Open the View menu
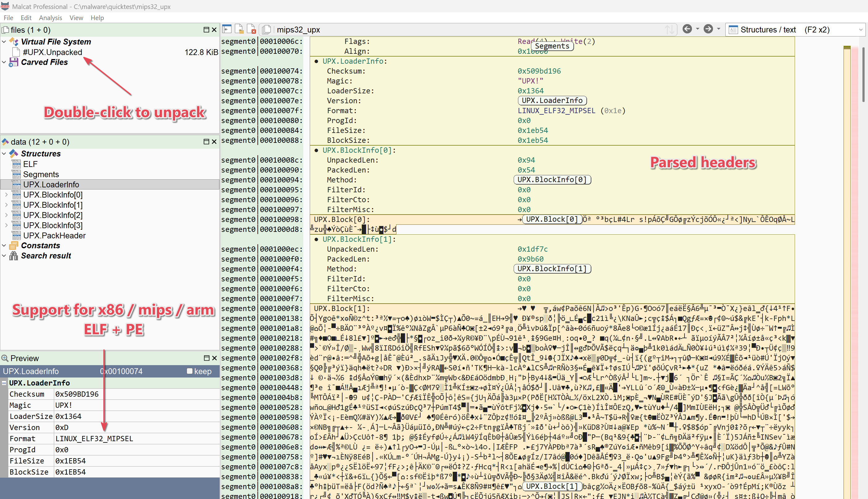 coord(76,18)
